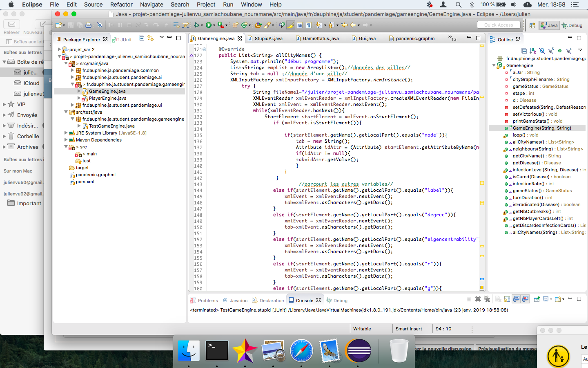Switch to the Java perspective button

pyautogui.click(x=549, y=25)
